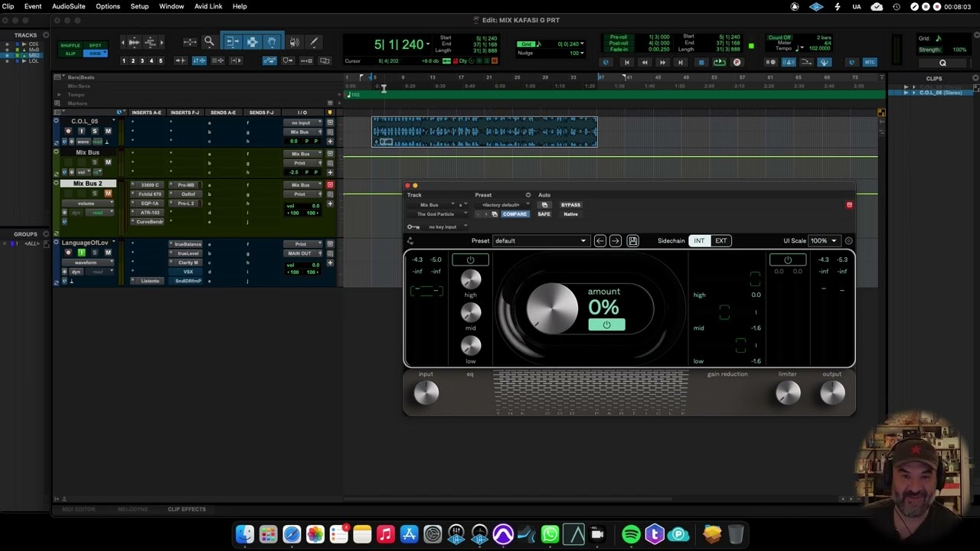980x551 pixels.
Task: Open the Music app in the Dock
Action: 385,534
